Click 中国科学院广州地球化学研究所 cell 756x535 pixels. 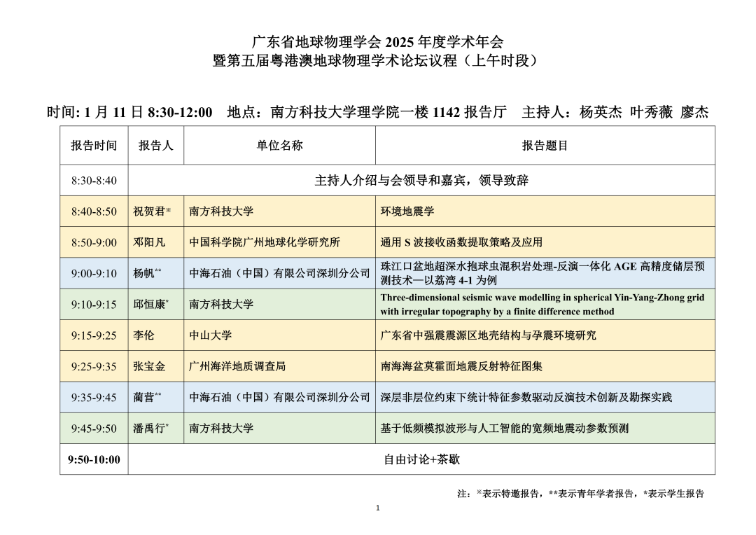265,242
